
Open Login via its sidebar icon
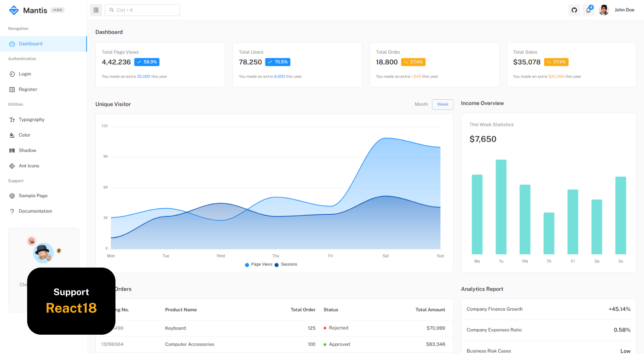(12, 74)
